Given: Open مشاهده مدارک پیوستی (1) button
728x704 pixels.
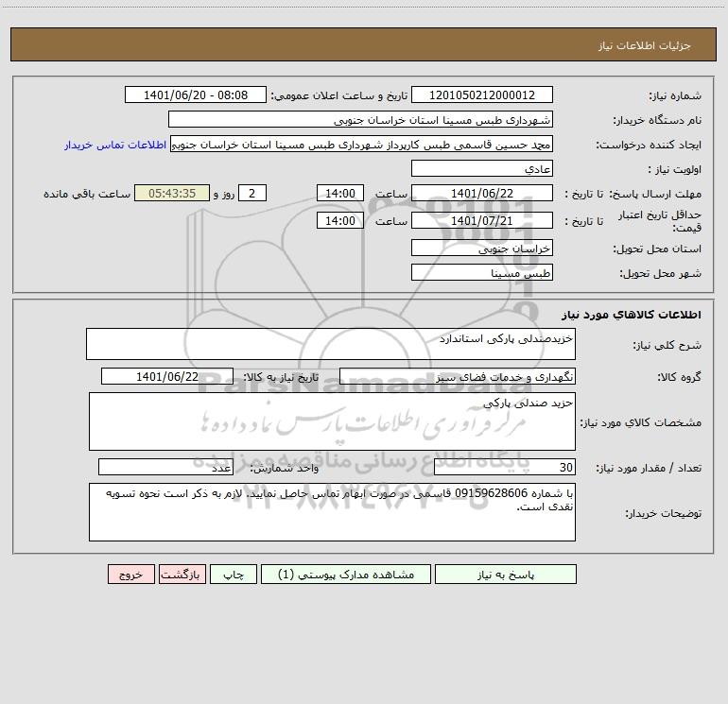Looking at the screenshot, I should click(346, 575).
